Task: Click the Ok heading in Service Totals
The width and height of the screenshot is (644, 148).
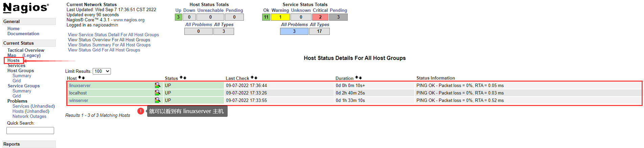Action: tap(266, 10)
